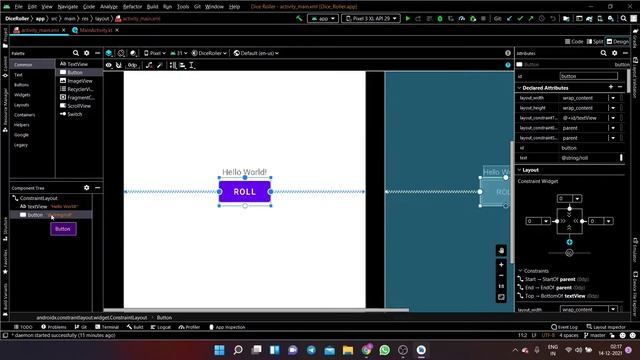Open Palette settings gear icon
Screen dimensions: 640x360
pos(87,53)
